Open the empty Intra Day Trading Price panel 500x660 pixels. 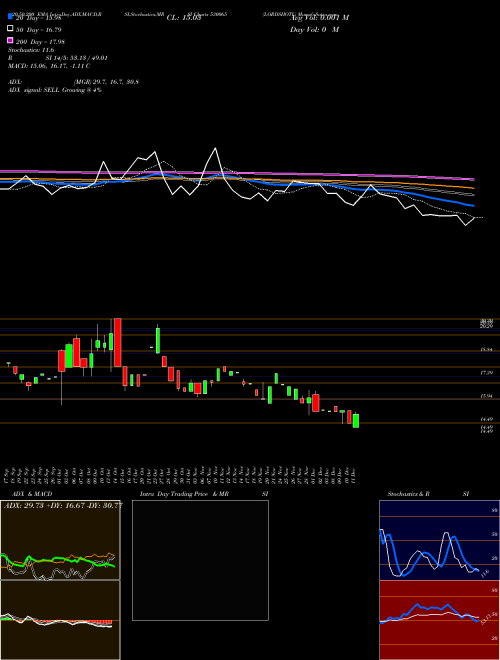(200, 560)
